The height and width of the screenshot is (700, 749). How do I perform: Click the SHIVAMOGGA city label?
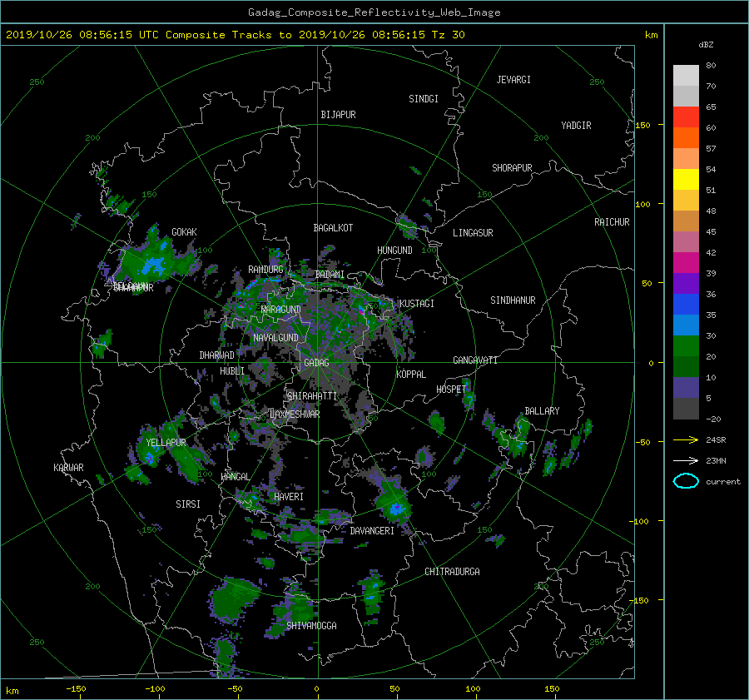pos(311,625)
